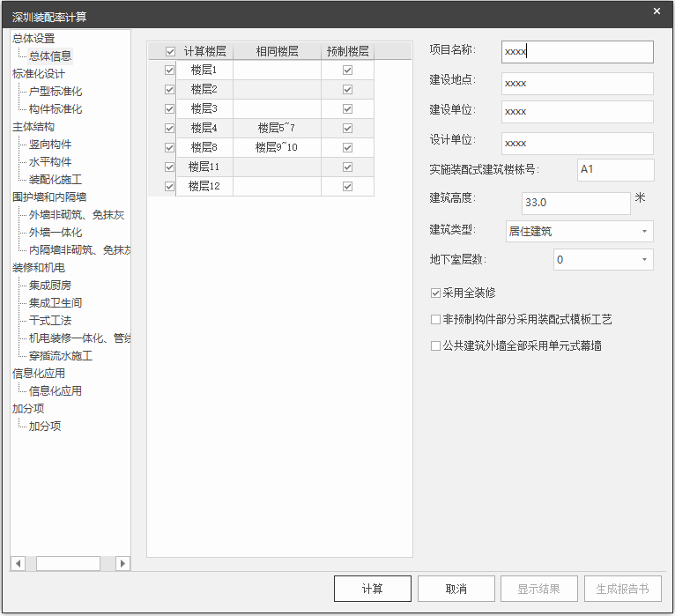This screenshot has height=616, width=675.
Task: Select 集成厨房 in the tree
Action: click(50, 286)
